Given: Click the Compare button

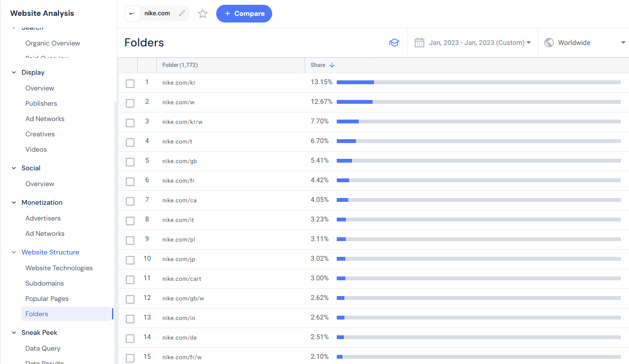Looking at the screenshot, I should pos(244,13).
